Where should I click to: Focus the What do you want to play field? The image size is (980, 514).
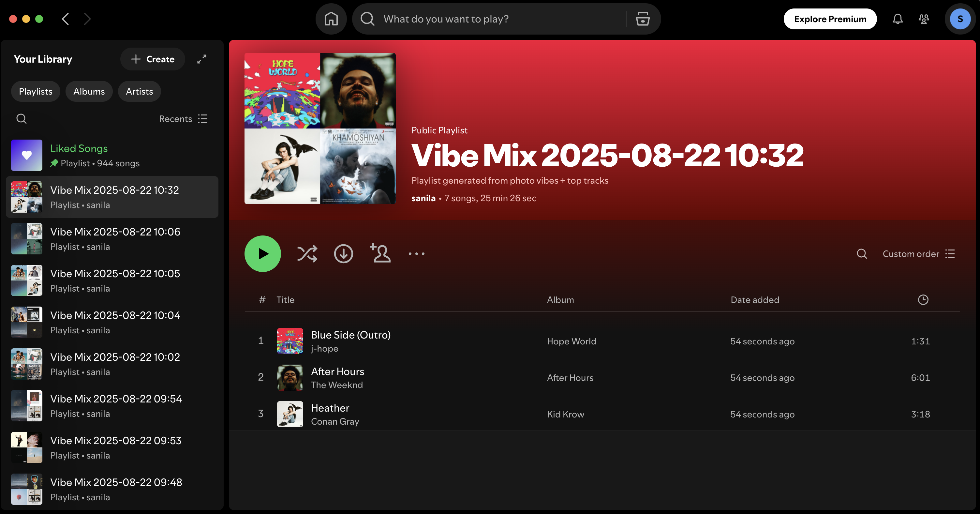pos(495,19)
